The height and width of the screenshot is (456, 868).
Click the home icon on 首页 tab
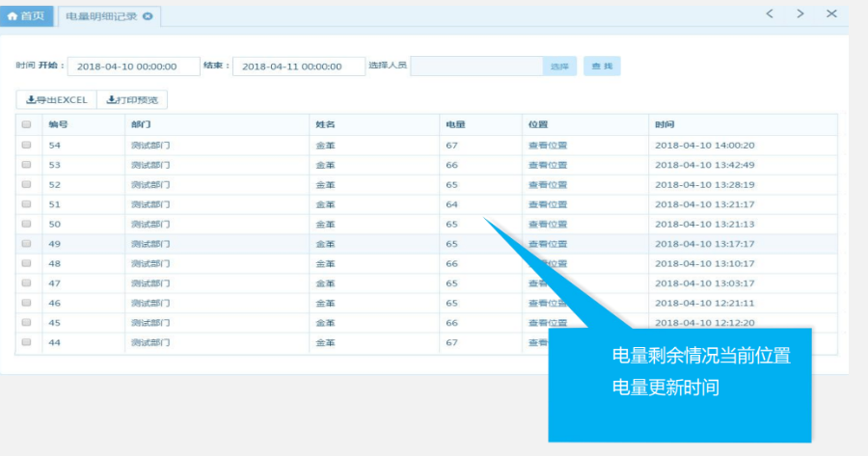(13, 16)
